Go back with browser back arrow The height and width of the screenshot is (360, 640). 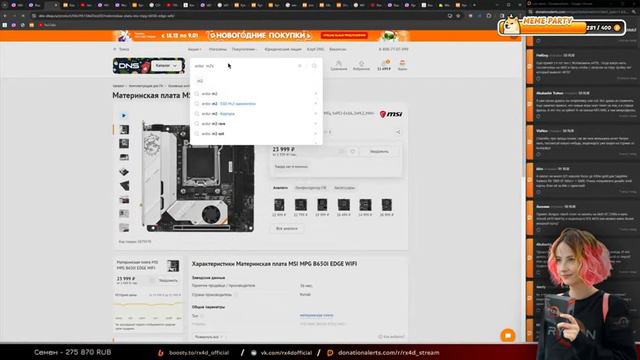point(4,16)
